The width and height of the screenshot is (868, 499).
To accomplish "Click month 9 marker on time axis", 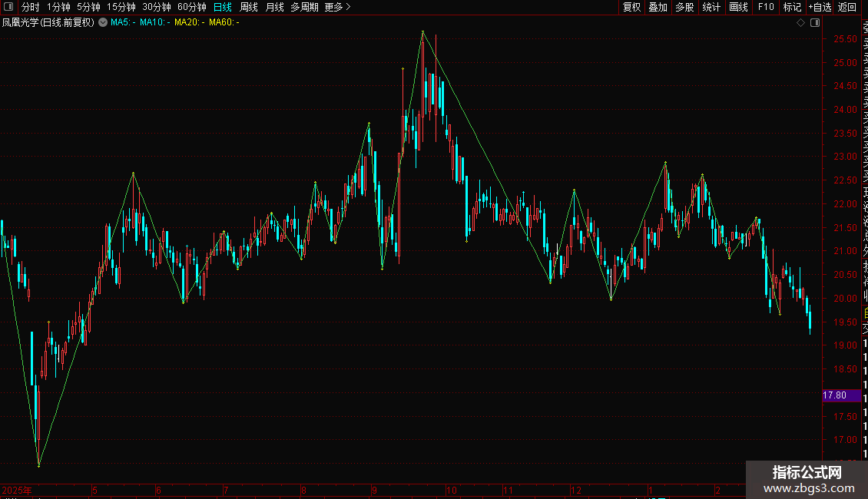I will click(375, 491).
